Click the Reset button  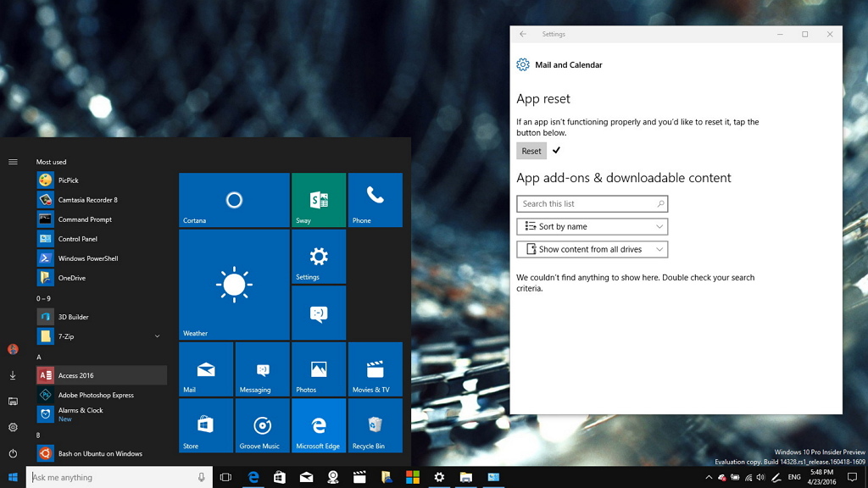tap(531, 151)
